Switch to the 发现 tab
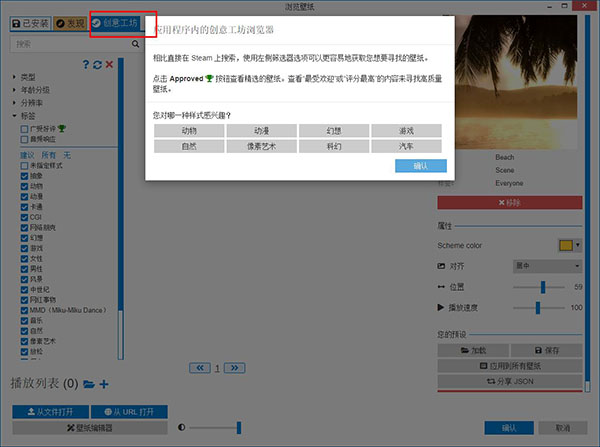600x447 pixels. (68, 21)
